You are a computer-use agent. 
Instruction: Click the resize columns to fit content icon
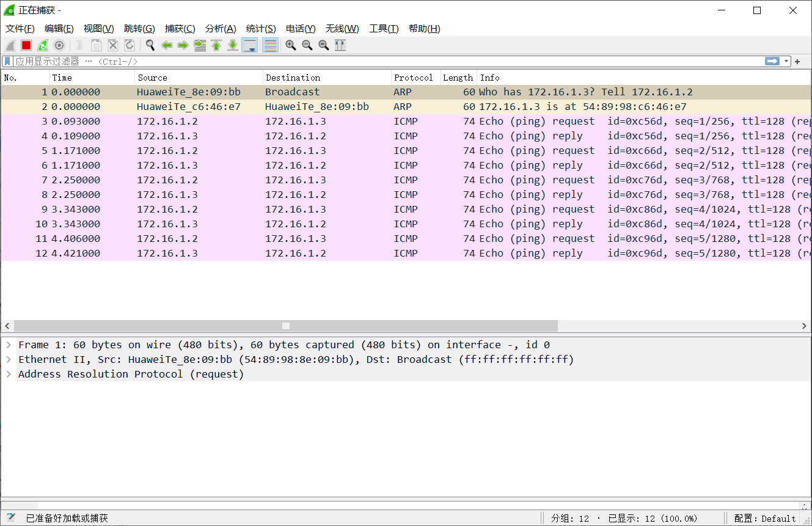click(340, 45)
